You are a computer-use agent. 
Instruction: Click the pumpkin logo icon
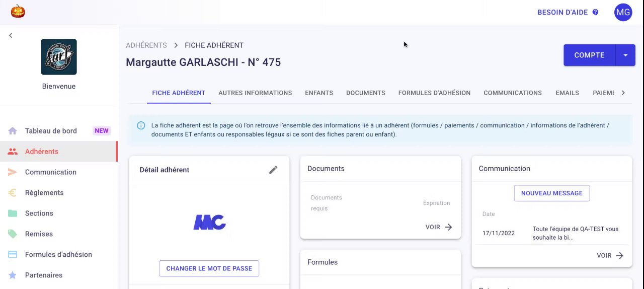tap(18, 11)
